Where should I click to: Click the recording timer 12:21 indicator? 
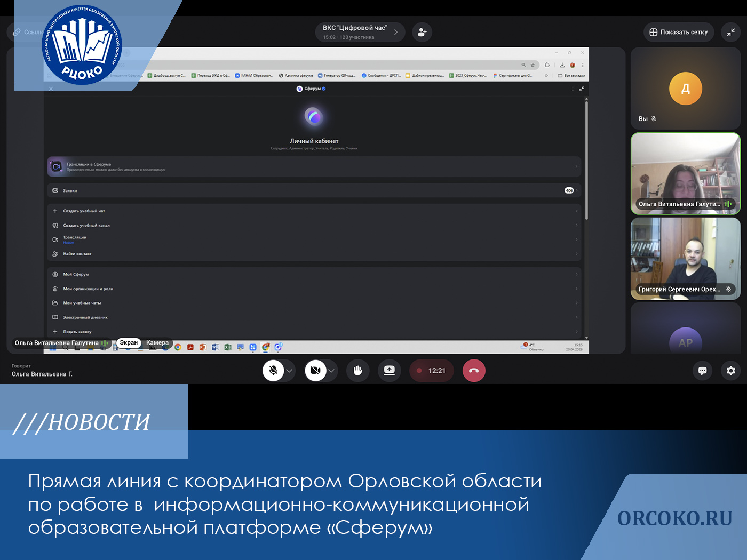coord(431,371)
